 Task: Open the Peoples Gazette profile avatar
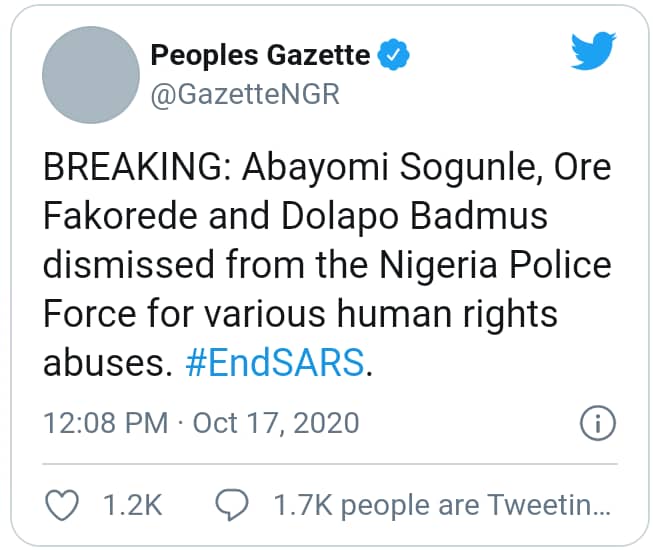(x=91, y=76)
